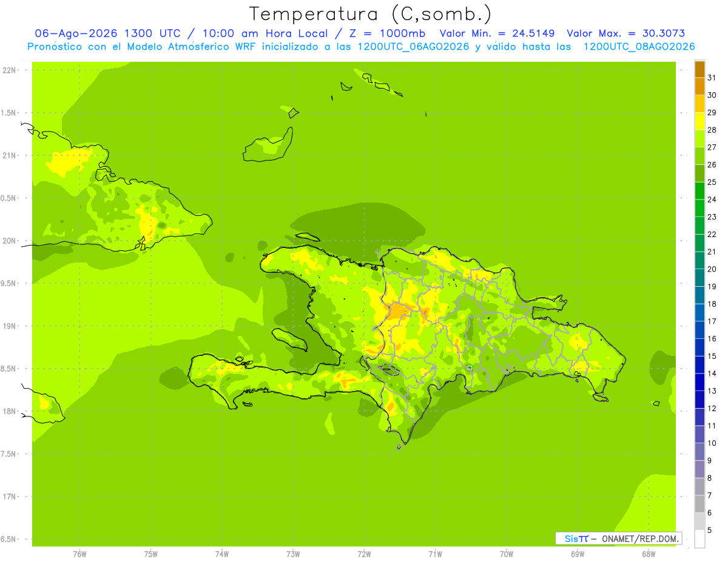This screenshot has height=562, width=728.
Task: Click the "26" color scale label
Action: click(712, 165)
